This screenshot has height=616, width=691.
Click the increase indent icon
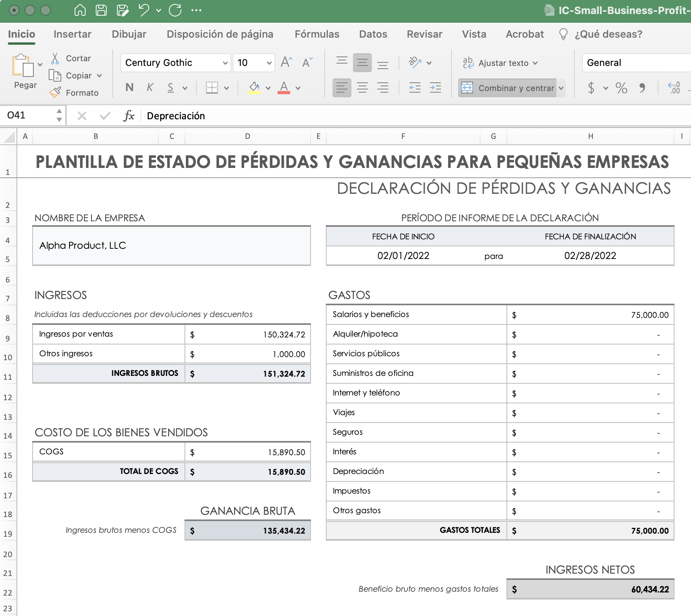[x=435, y=87]
